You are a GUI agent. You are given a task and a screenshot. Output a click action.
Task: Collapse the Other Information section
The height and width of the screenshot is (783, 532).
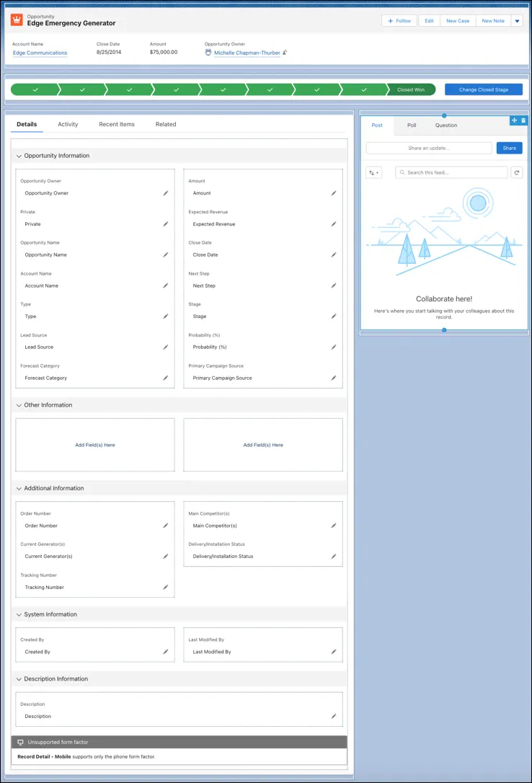coord(19,405)
